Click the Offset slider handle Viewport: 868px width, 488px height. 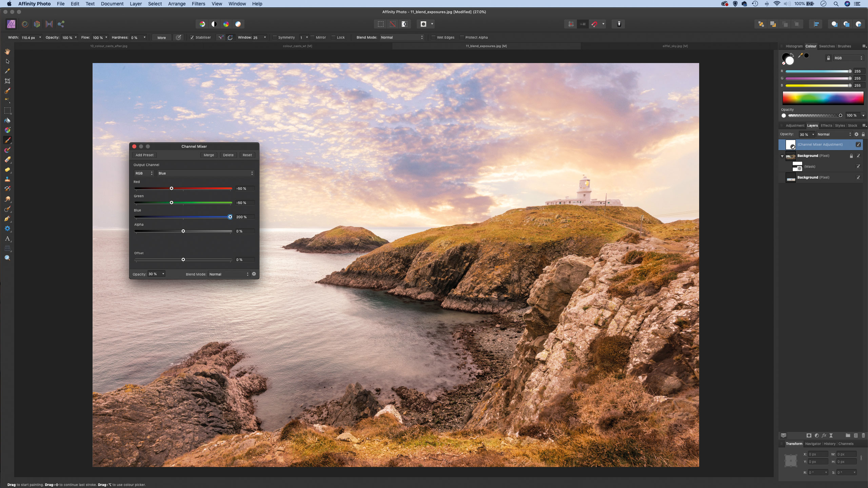point(183,260)
